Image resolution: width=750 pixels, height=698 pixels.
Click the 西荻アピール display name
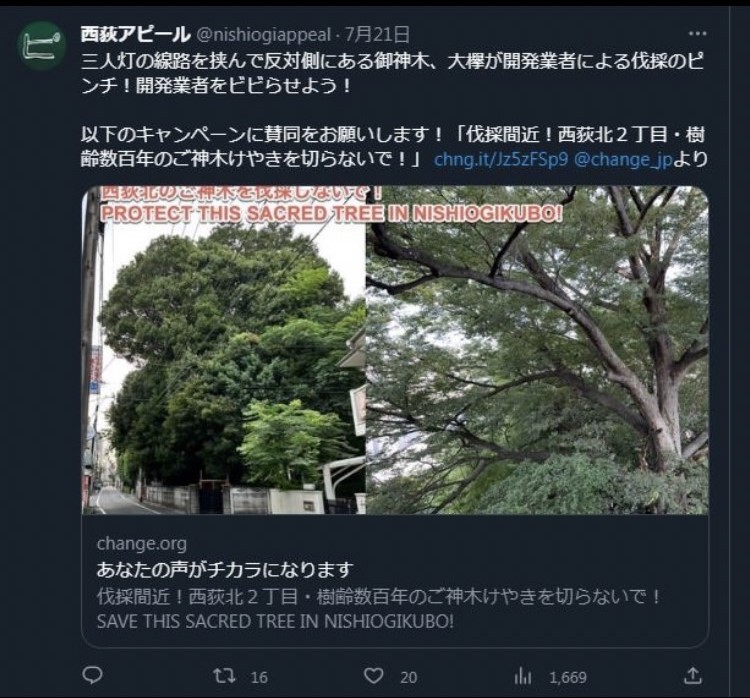(x=135, y=34)
